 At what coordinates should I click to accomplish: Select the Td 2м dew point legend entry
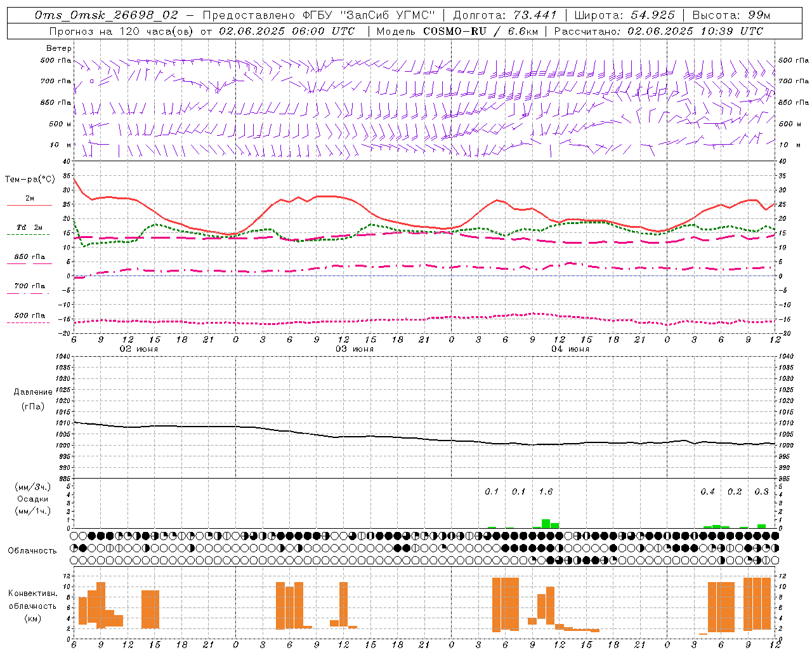coord(30,227)
